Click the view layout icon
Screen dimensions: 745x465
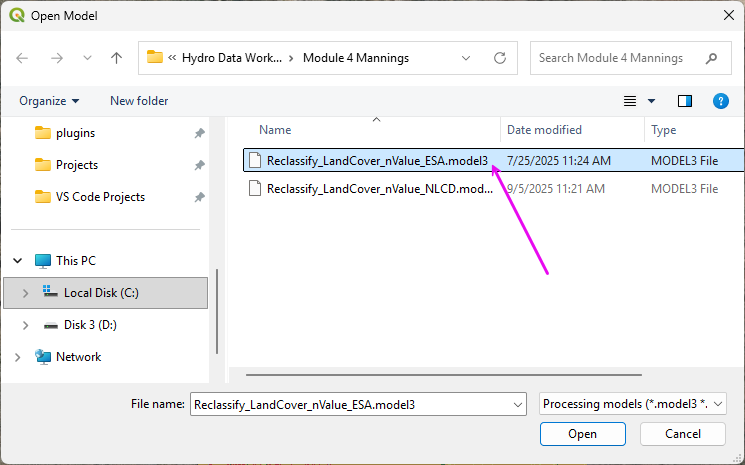point(630,101)
